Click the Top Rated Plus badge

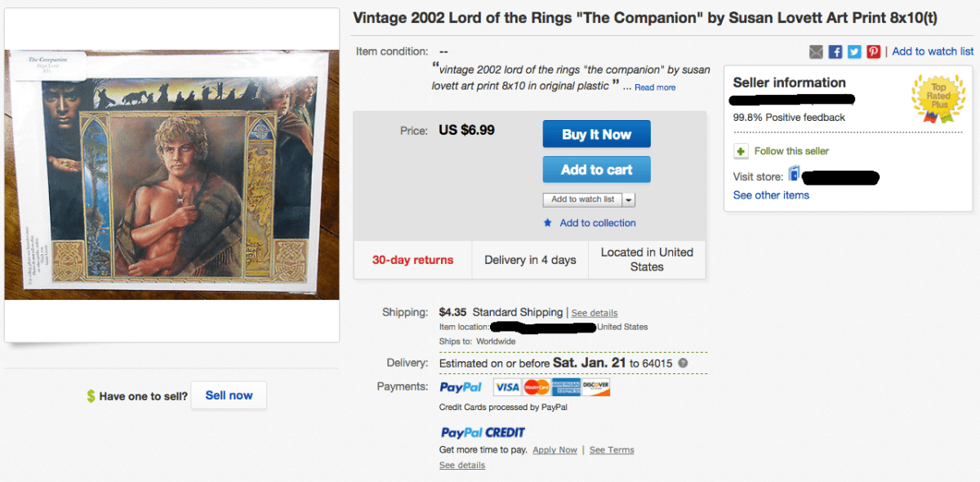point(938,99)
